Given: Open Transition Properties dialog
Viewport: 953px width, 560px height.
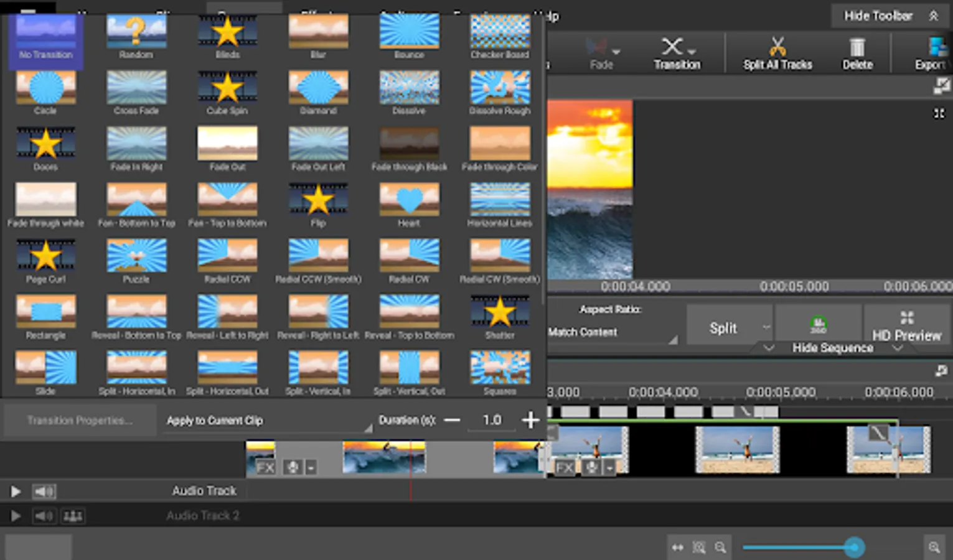Looking at the screenshot, I should click(80, 421).
